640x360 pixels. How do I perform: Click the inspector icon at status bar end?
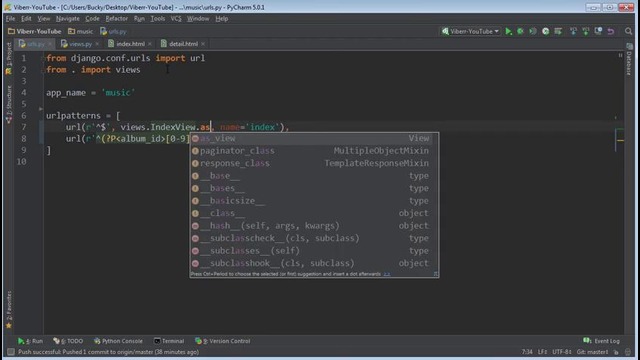tap(628, 352)
